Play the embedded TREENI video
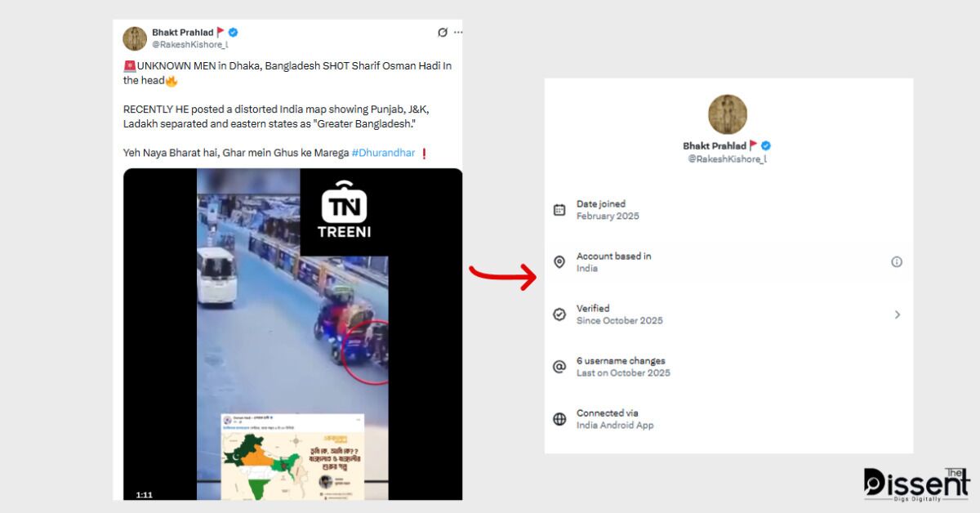This screenshot has height=513, width=980. point(292,334)
